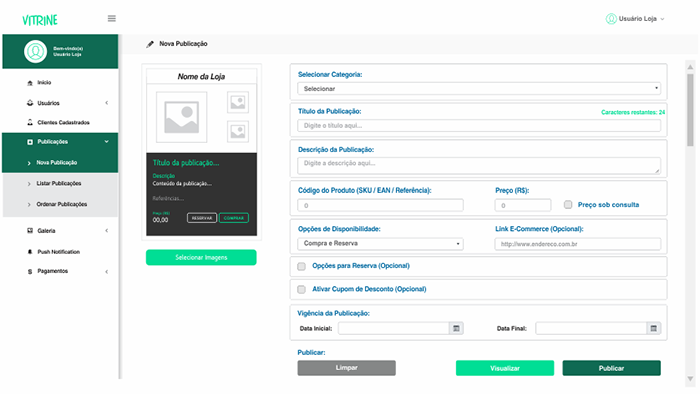Click the main image placeholder in preview

(x=181, y=117)
